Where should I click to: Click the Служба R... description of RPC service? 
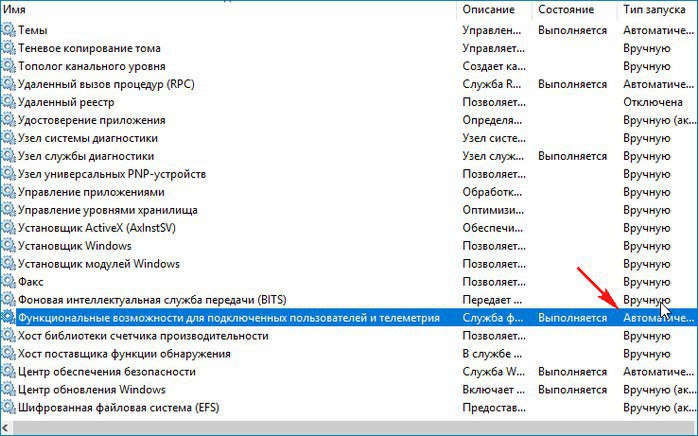click(492, 84)
